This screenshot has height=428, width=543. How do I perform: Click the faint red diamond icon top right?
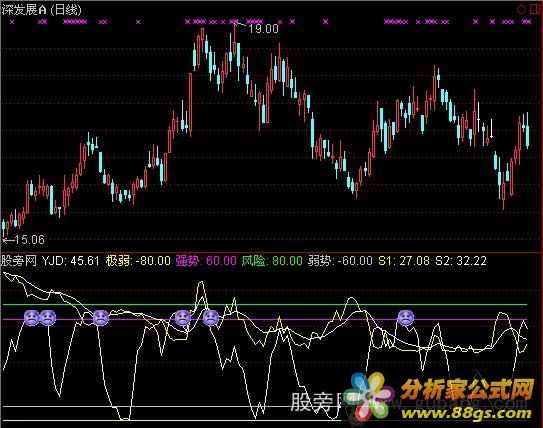coord(522,10)
